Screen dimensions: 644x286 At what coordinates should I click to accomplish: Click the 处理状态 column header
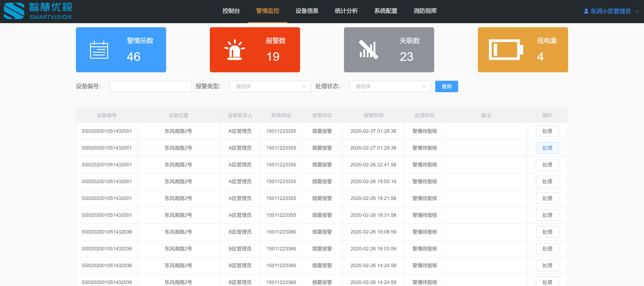point(425,115)
